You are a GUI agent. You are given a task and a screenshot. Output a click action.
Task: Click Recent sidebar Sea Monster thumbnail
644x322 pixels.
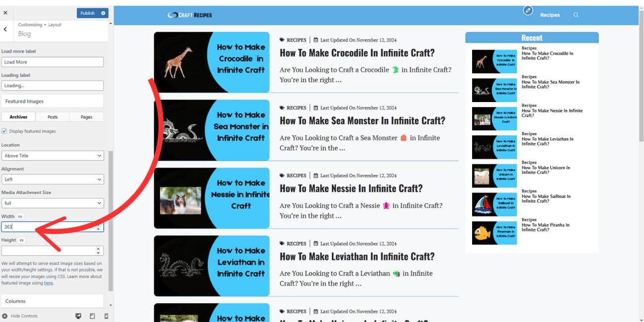pyautogui.click(x=494, y=90)
